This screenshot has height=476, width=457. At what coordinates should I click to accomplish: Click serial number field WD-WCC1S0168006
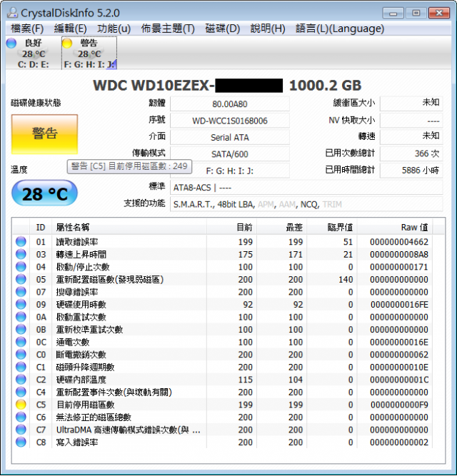pos(230,121)
